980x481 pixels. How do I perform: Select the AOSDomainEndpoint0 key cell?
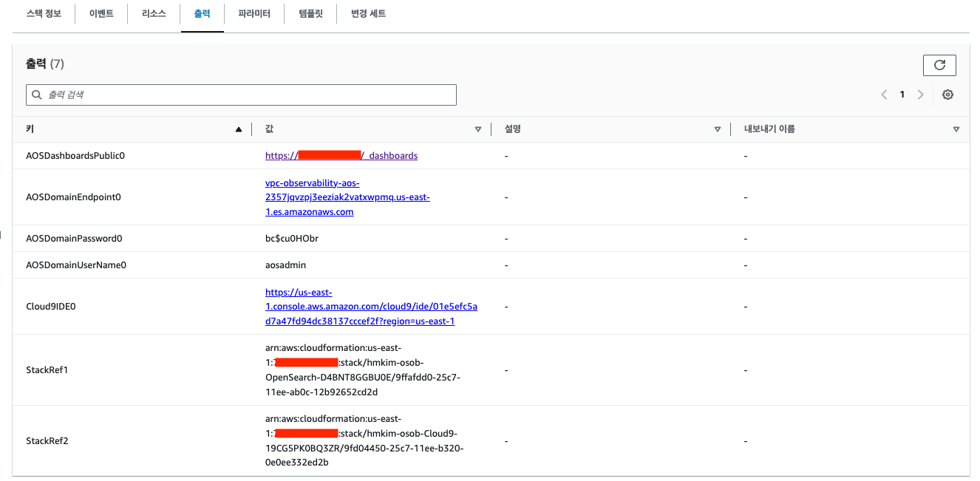(73, 197)
